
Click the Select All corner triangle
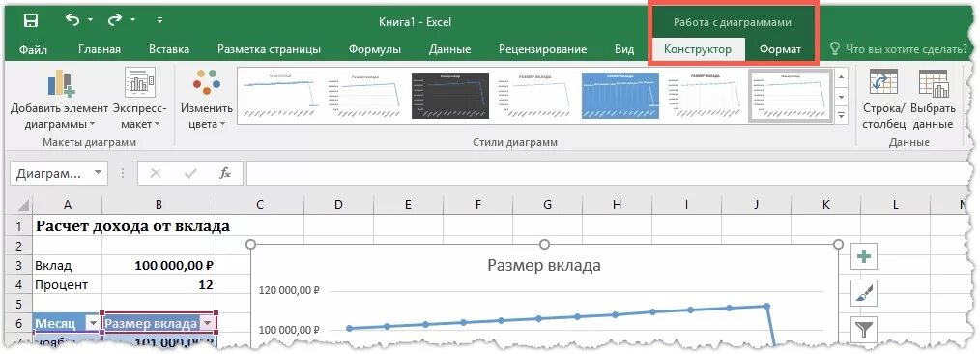[22, 204]
